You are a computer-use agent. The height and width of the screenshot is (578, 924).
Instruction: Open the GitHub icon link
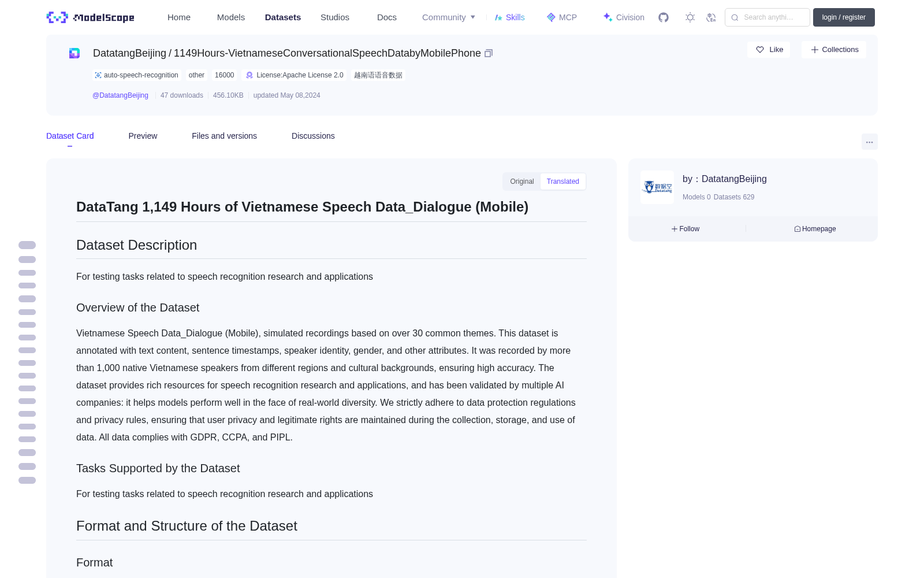point(664,17)
